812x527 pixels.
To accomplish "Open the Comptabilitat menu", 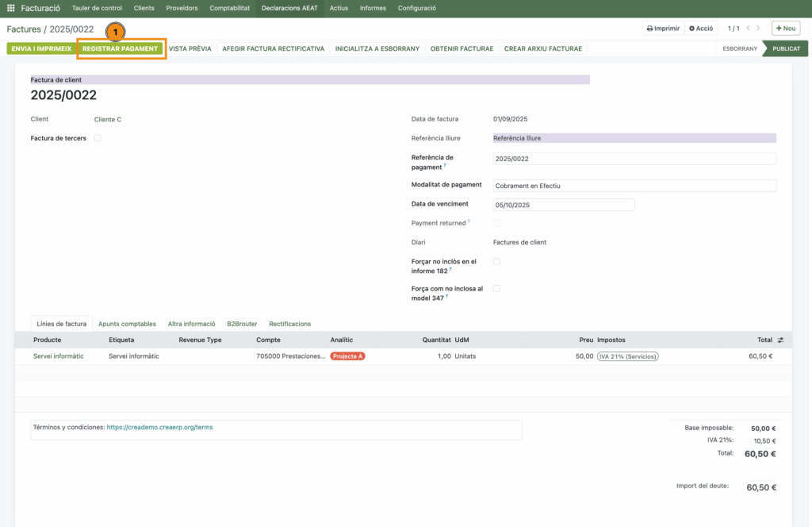I will [229, 8].
